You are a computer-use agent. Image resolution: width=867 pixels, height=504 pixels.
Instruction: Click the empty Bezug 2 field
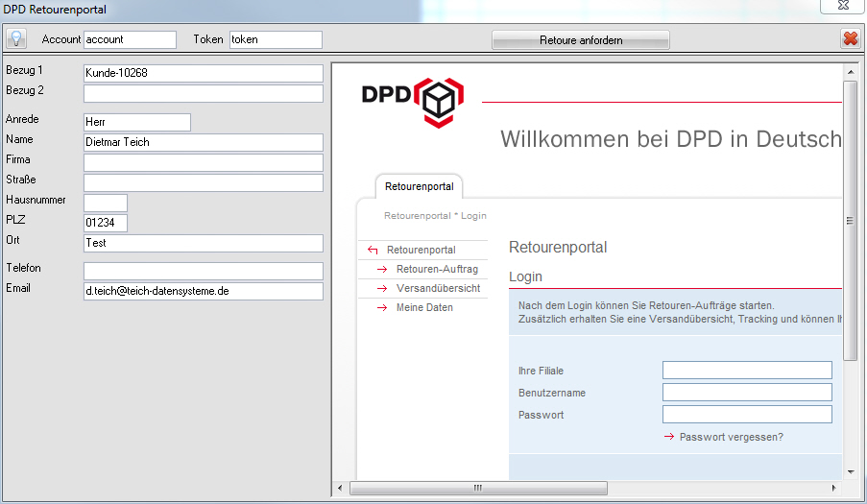[x=204, y=93]
